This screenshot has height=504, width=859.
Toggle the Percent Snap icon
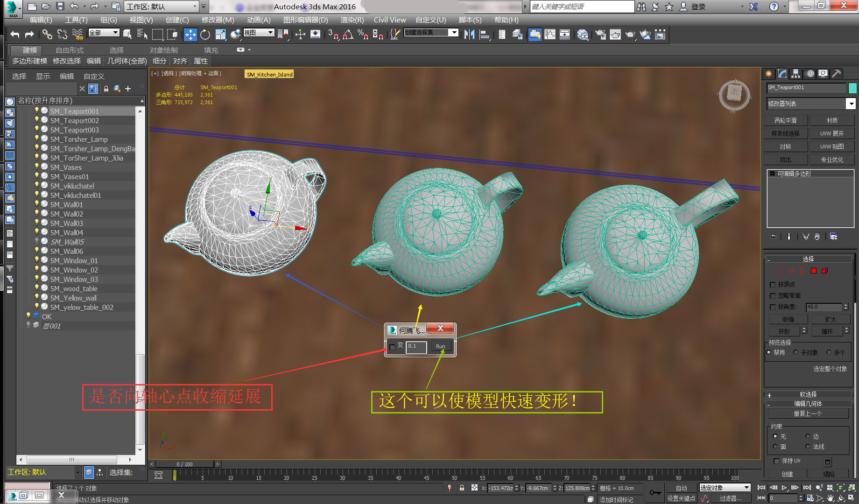tap(363, 34)
